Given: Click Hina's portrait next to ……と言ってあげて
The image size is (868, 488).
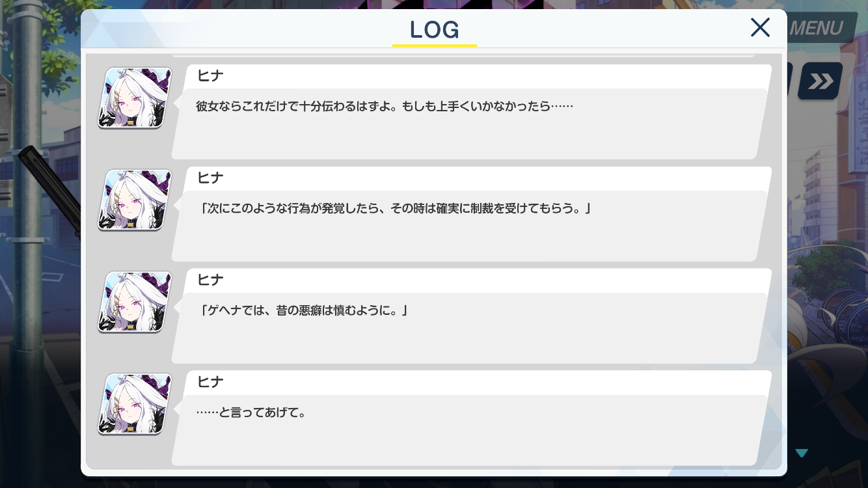Looking at the screenshot, I should click(x=135, y=404).
